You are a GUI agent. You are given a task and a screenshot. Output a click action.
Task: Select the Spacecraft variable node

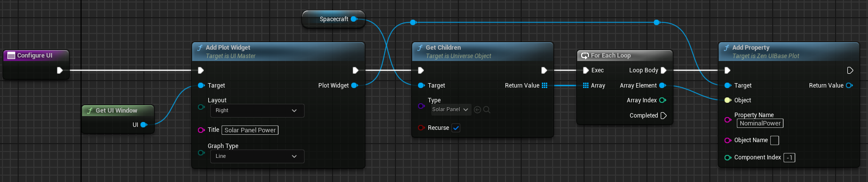[334, 19]
